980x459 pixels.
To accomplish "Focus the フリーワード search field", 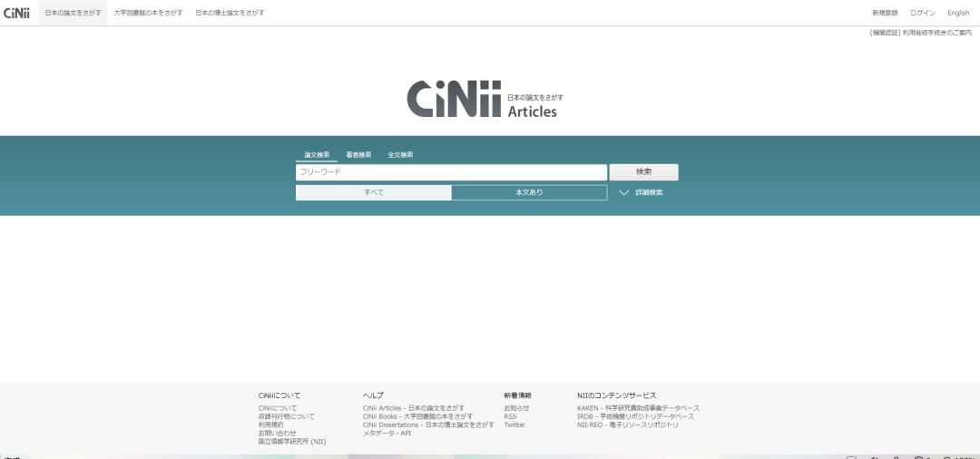I will [451, 172].
